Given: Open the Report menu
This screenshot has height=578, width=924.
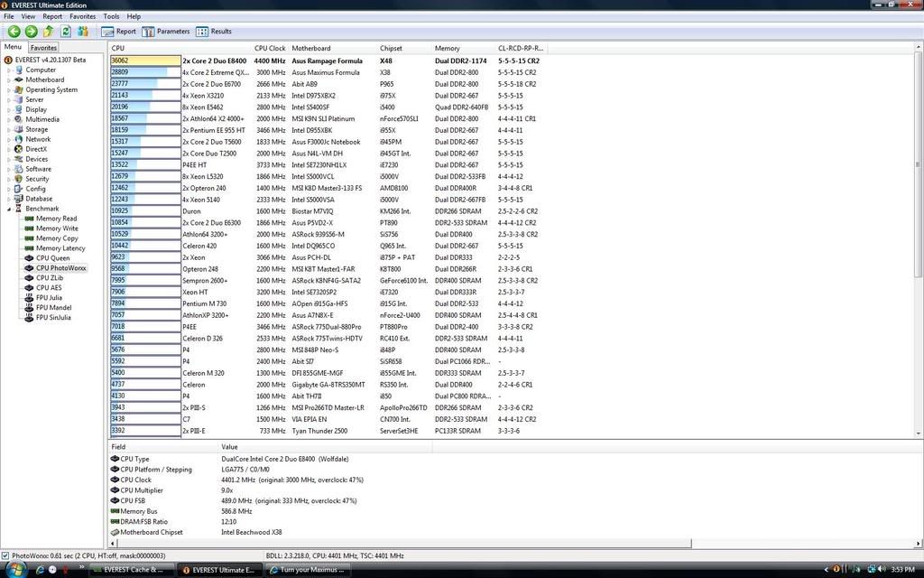Looking at the screenshot, I should pyautogui.click(x=52, y=16).
